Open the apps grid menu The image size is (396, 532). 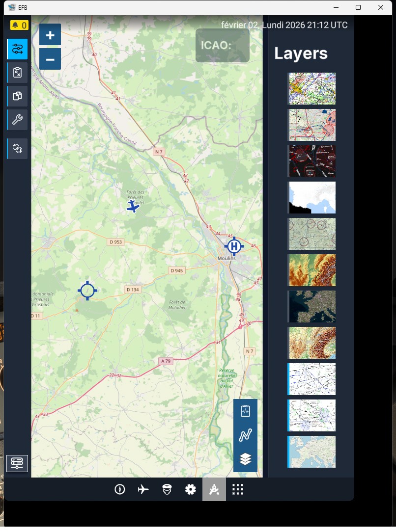coord(238,489)
